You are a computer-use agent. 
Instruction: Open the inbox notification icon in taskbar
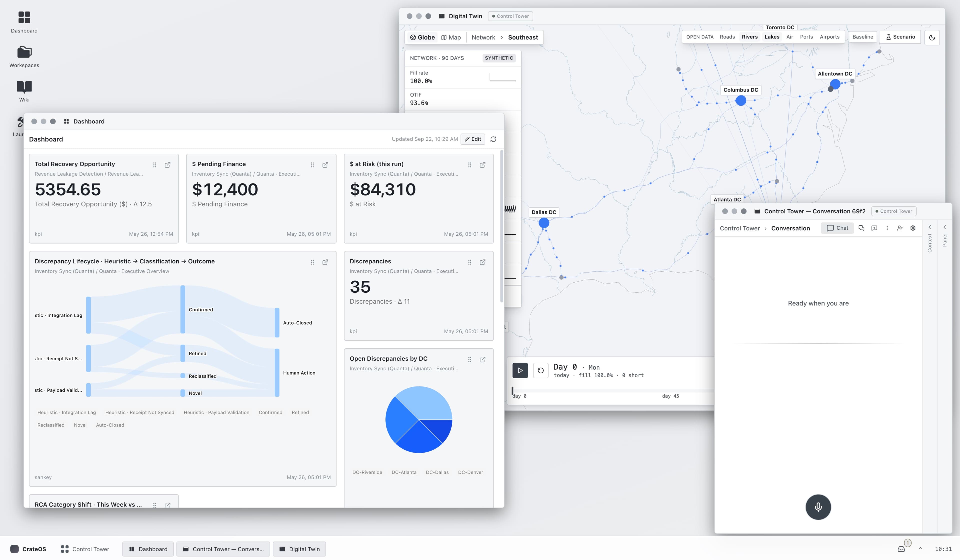[x=901, y=549]
